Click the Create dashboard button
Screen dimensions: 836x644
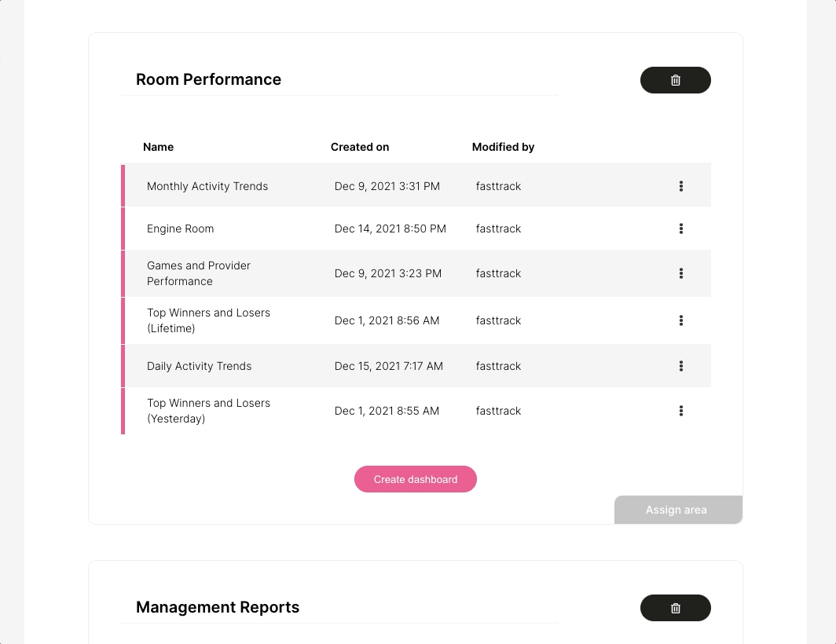[x=416, y=479]
